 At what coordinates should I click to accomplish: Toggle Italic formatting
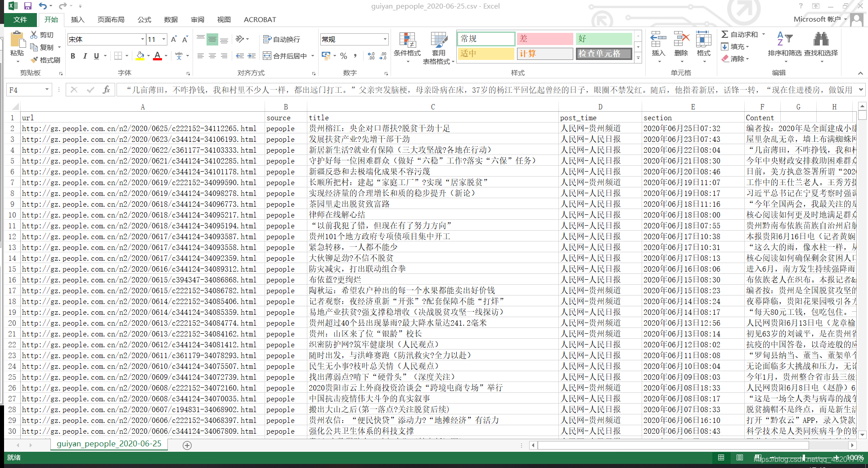pyautogui.click(x=85, y=56)
